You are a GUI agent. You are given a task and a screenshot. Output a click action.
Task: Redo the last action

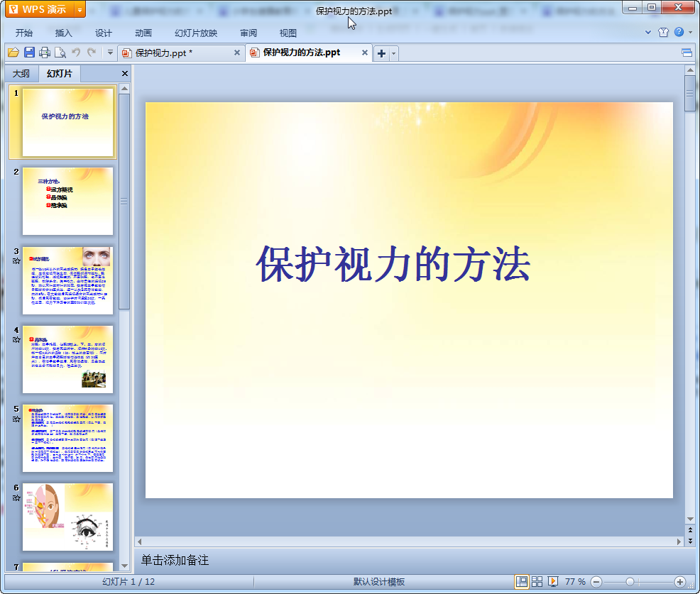pyautogui.click(x=92, y=53)
